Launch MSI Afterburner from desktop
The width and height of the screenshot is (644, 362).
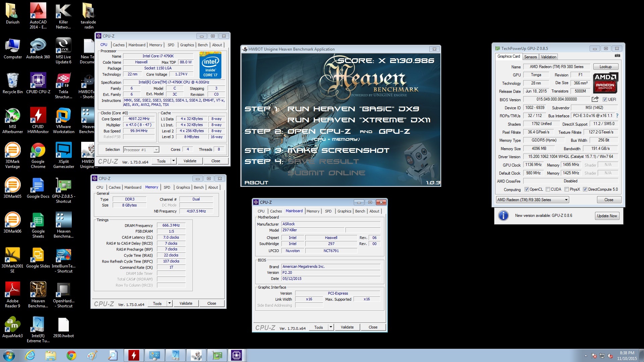13,120
